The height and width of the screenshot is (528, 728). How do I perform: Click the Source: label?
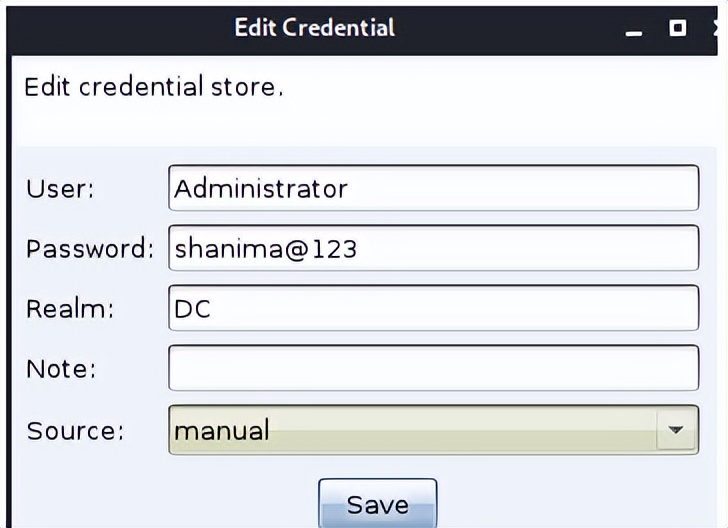[75, 431]
